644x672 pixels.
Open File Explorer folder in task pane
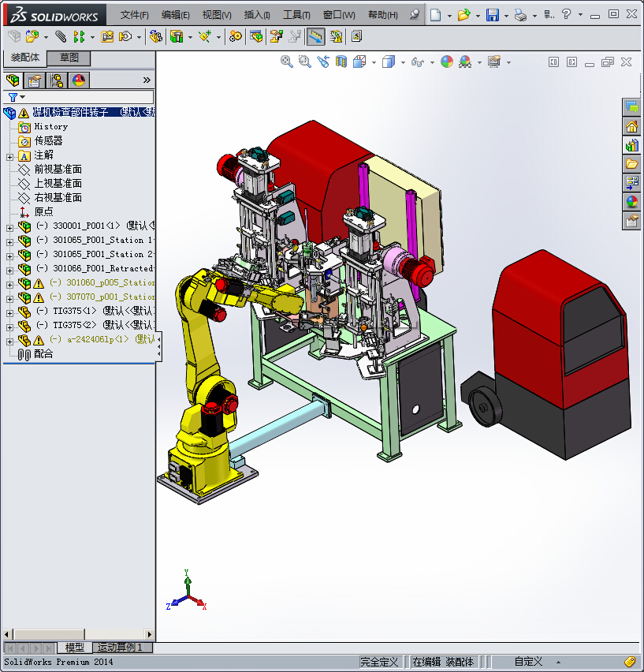(631, 164)
